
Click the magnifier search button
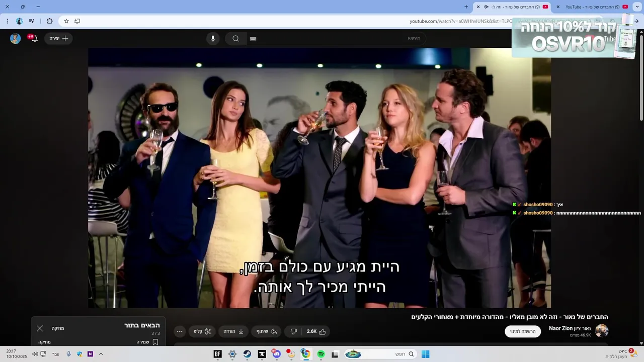point(235,38)
